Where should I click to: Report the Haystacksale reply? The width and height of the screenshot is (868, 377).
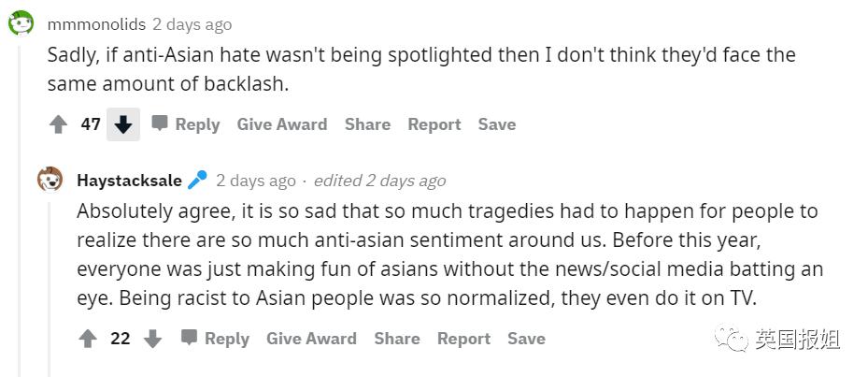coord(463,339)
